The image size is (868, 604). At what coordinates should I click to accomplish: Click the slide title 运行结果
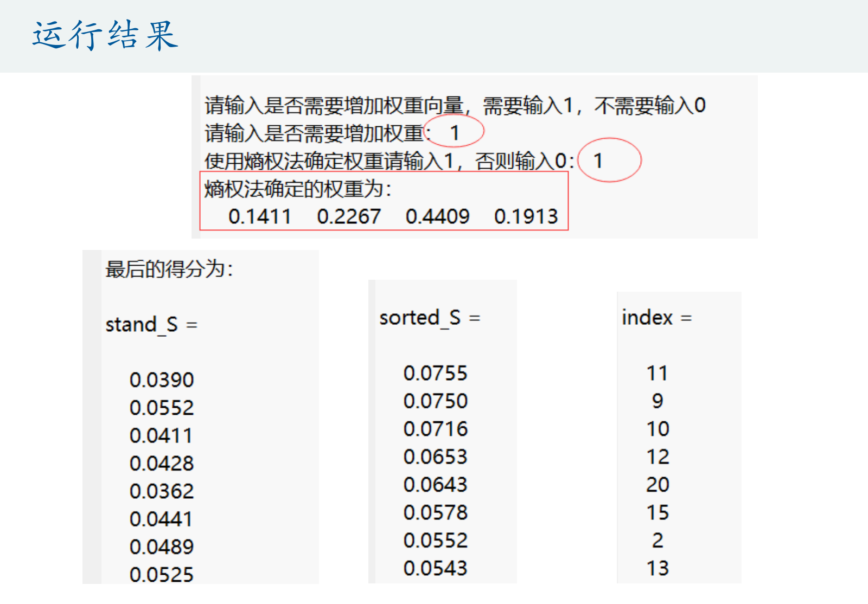(105, 36)
